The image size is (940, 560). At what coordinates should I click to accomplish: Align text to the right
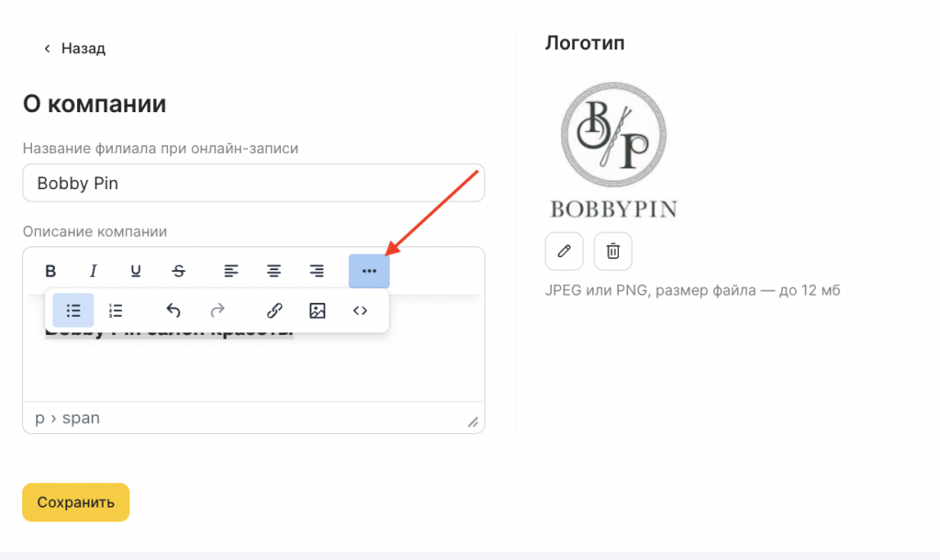[317, 271]
